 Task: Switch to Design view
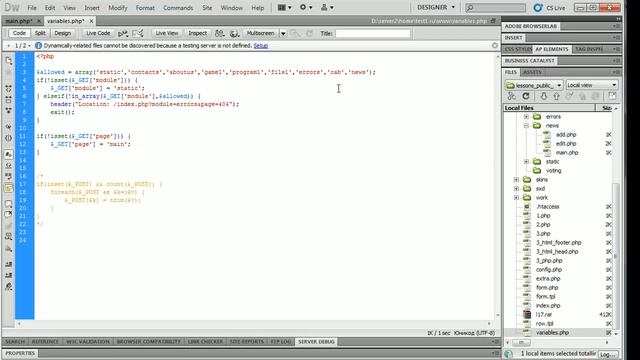coord(62,33)
